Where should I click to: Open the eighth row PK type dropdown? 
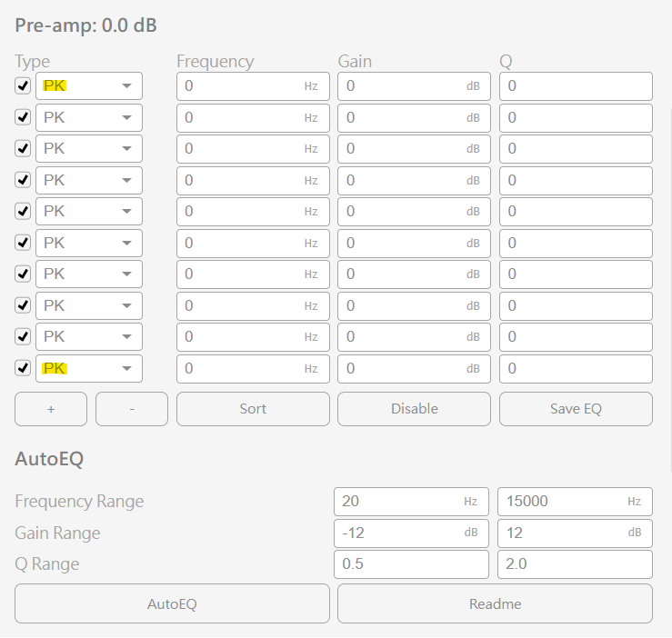point(89,305)
